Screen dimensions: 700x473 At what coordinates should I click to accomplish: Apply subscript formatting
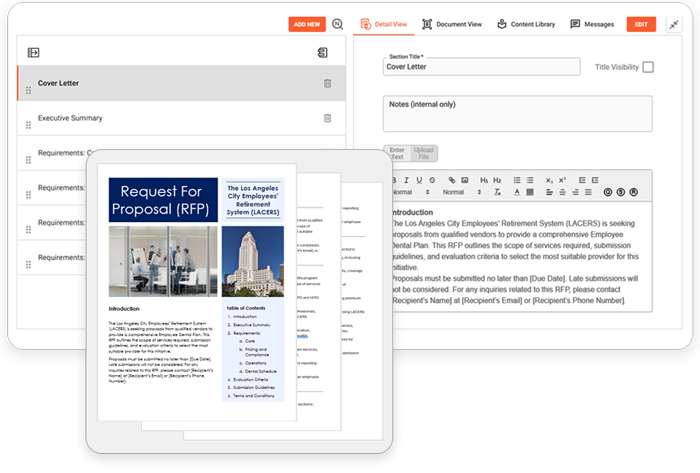point(549,180)
